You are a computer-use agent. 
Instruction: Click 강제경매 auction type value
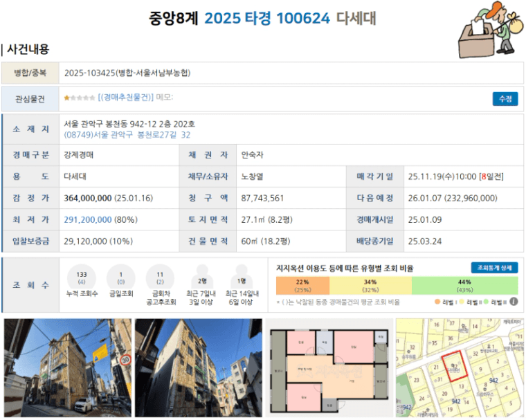pos(79,155)
